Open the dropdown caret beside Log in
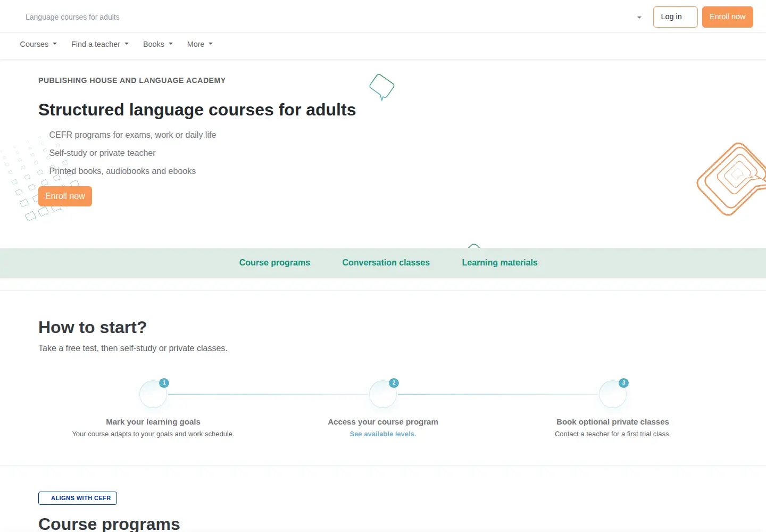 click(x=639, y=18)
